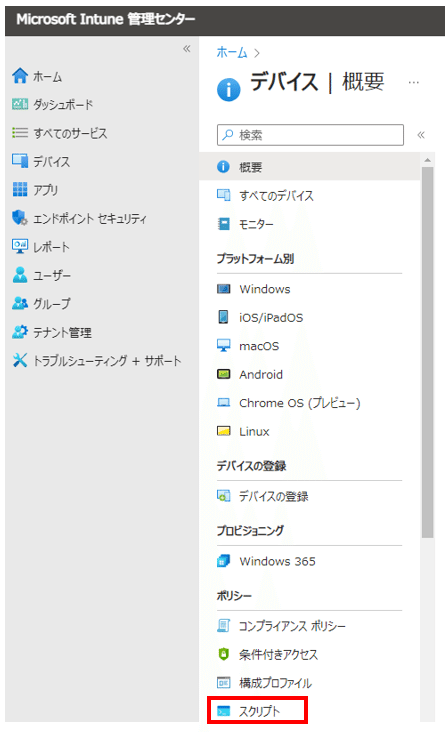Open macOS platform entry label
The height and width of the screenshot is (732, 447).
pyautogui.click(x=259, y=346)
